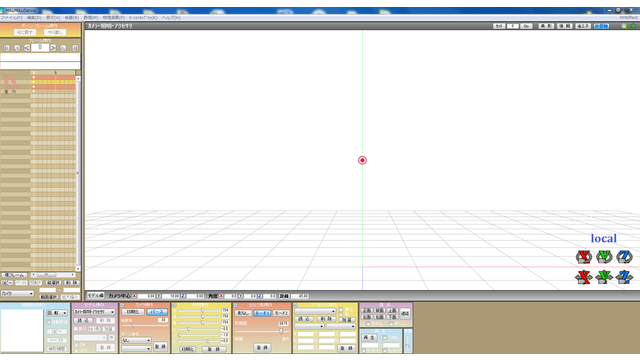This screenshot has height=360, width=640.
Task: Click the move Y axis icon
Action: pos(604,277)
